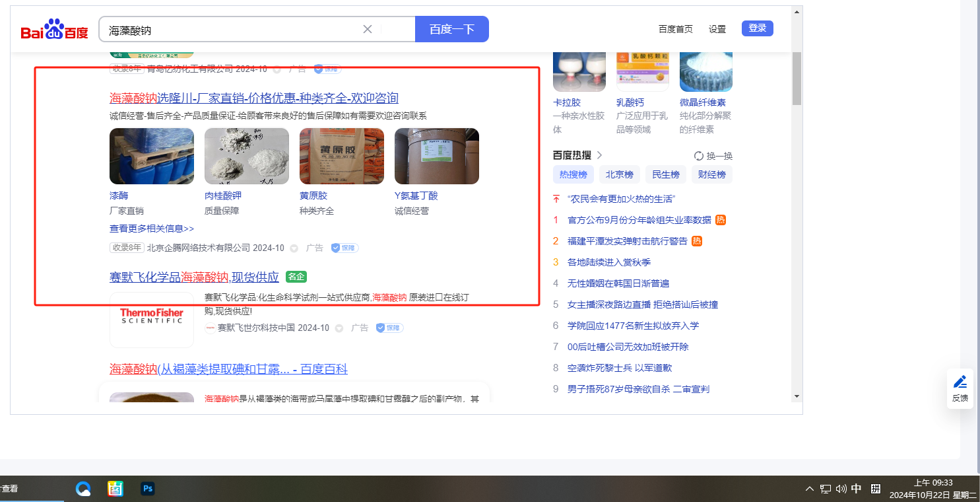
Task: Open 女主播深夜路边直播 拒绝搭讪后被撞
Action: click(x=643, y=305)
